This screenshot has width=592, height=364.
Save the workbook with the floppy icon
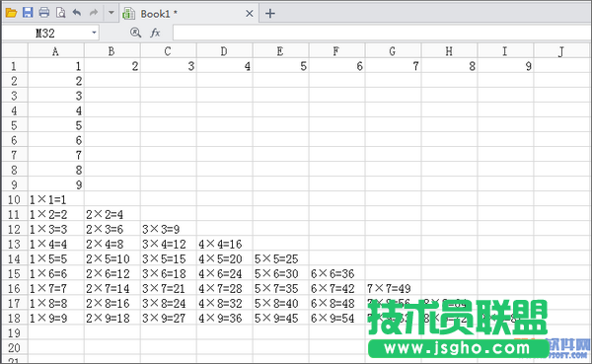click(28, 13)
